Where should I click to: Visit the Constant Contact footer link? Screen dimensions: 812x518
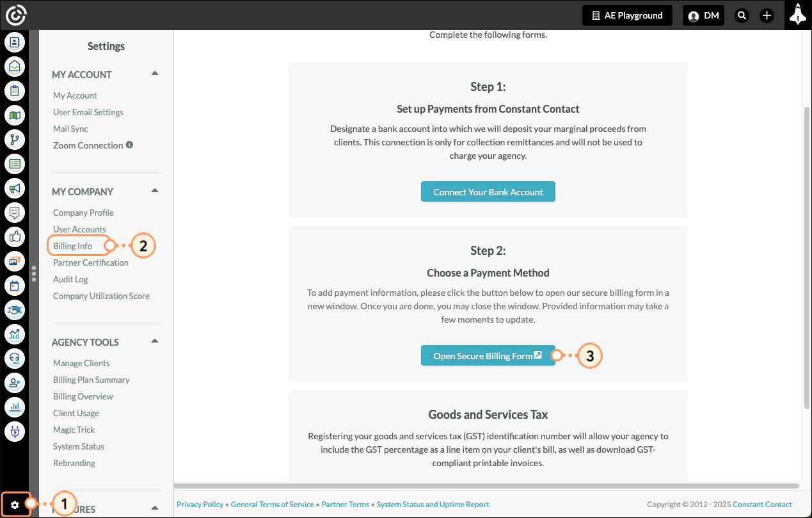[763, 505]
